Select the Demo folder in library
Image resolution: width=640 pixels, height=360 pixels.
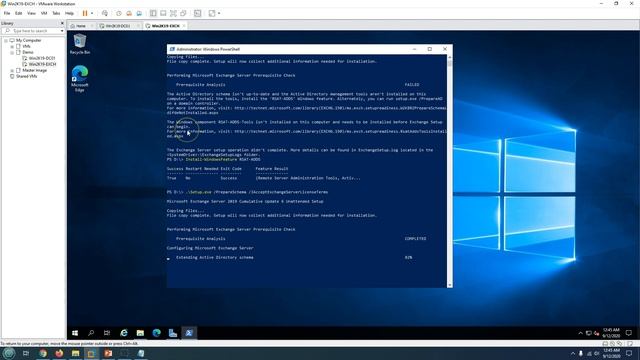pyautogui.click(x=28, y=52)
